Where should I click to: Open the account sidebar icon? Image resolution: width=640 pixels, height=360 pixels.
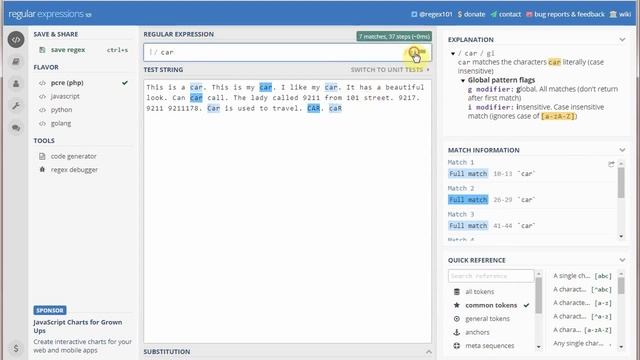(16, 84)
